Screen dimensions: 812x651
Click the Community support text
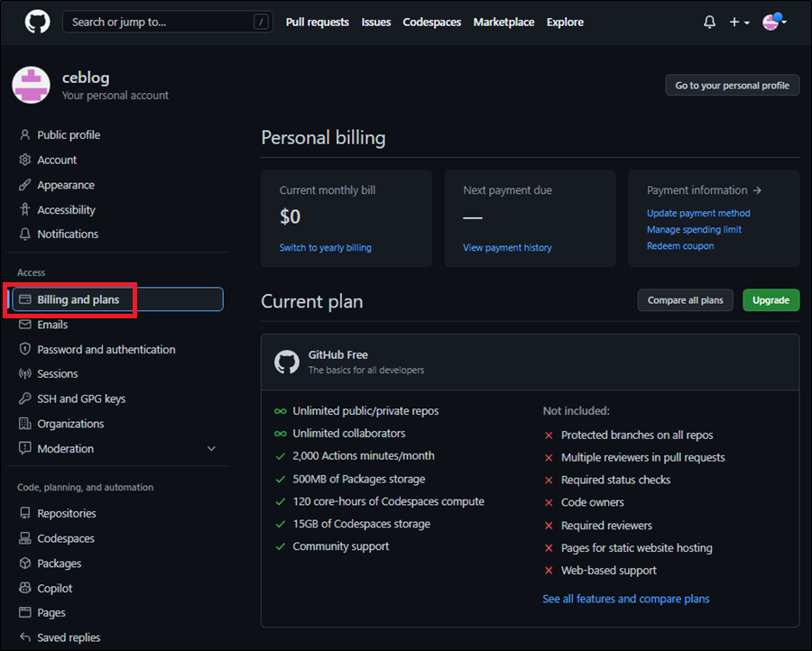pyautogui.click(x=341, y=546)
